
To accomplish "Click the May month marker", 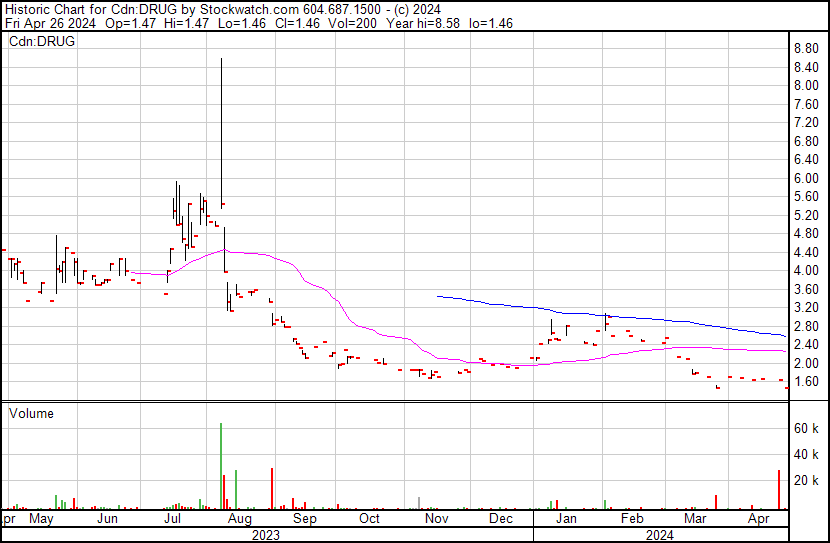I will pos(41,520).
